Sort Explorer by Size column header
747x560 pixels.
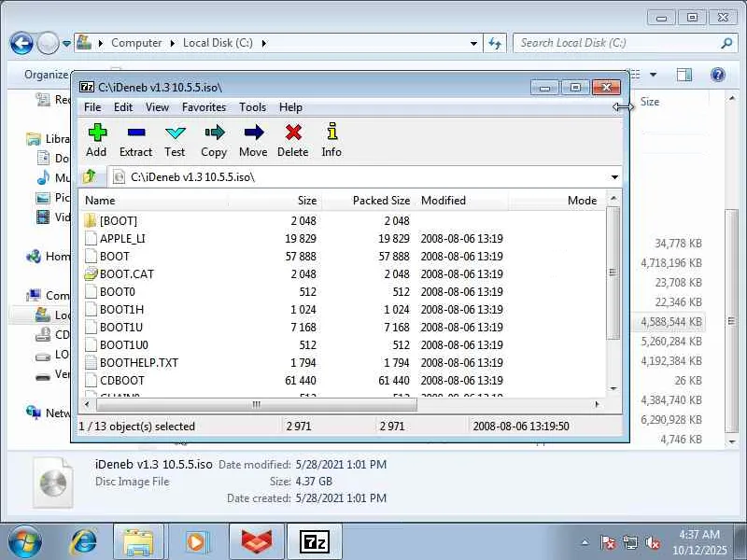pos(650,102)
